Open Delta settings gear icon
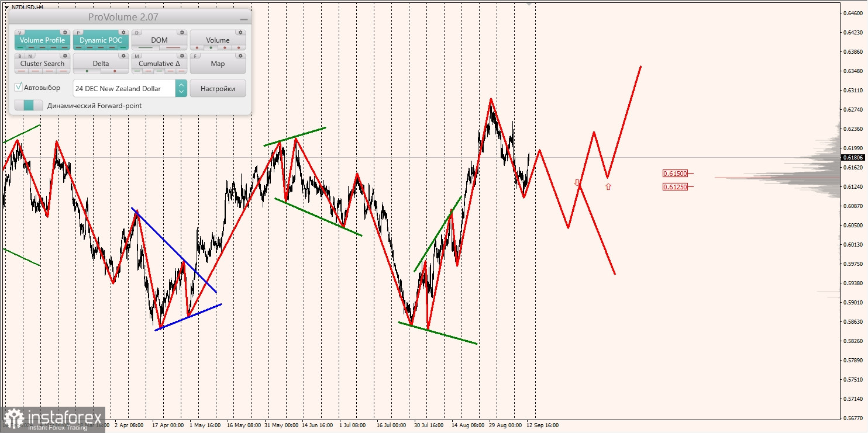 coord(123,56)
